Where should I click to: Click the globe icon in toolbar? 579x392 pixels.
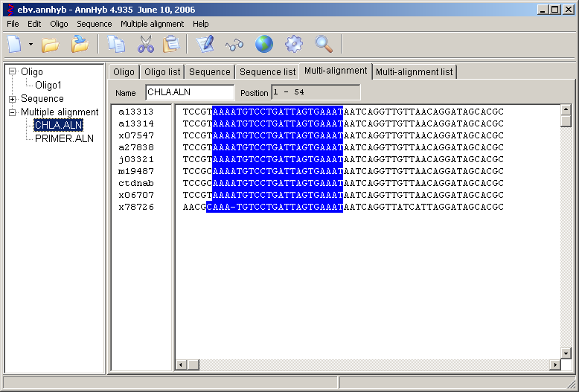(264, 45)
